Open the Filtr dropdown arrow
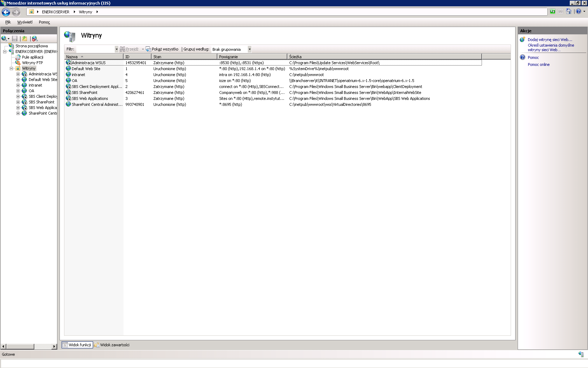Image resolution: width=588 pixels, height=368 pixels. pos(117,49)
